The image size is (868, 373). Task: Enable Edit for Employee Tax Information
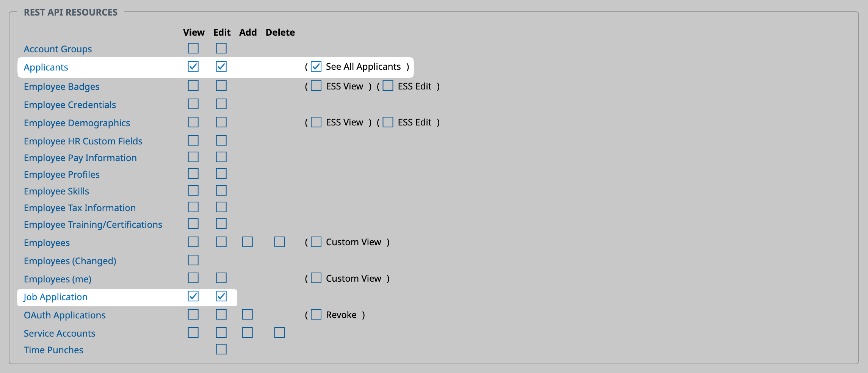click(x=221, y=207)
